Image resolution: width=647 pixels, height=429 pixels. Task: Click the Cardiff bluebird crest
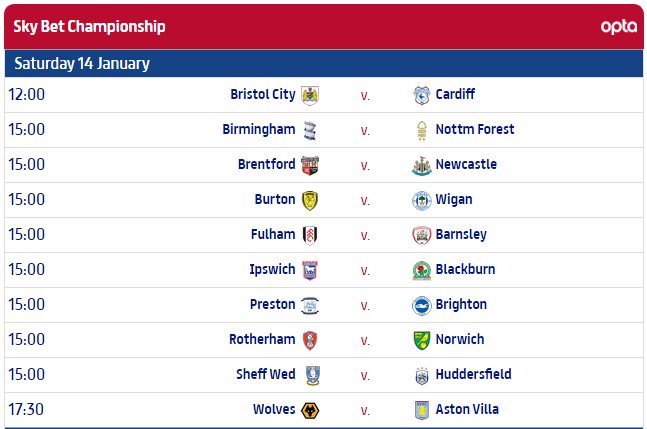[x=422, y=95]
